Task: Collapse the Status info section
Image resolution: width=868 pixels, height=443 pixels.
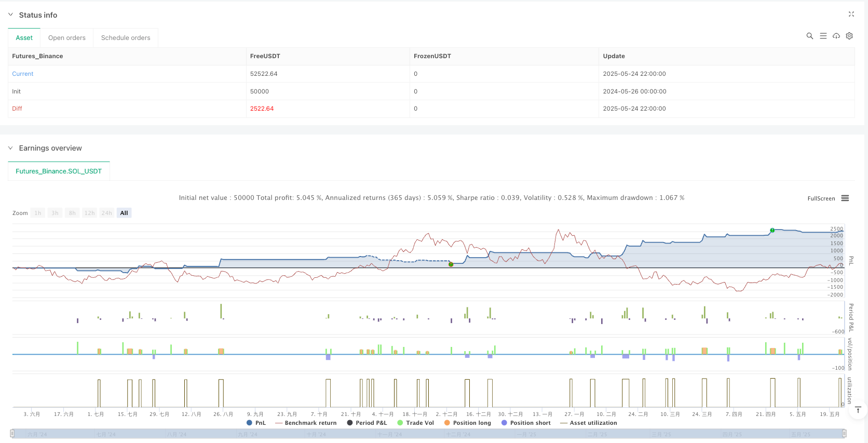Action: (10, 15)
